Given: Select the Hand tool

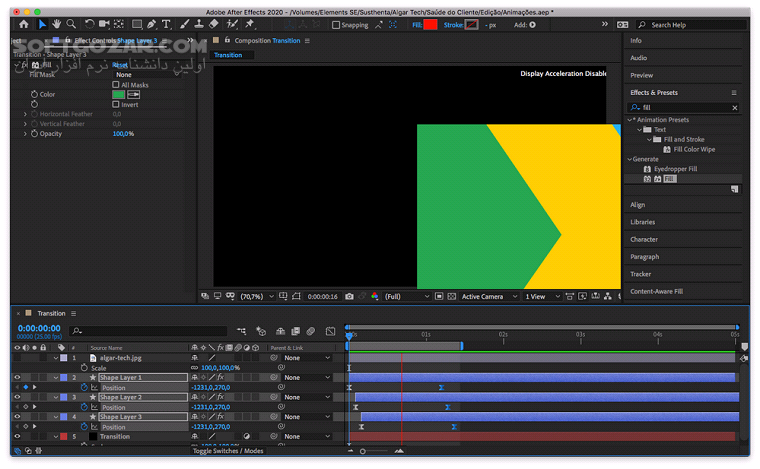Looking at the screenshot, I should (x=57, y=24).
